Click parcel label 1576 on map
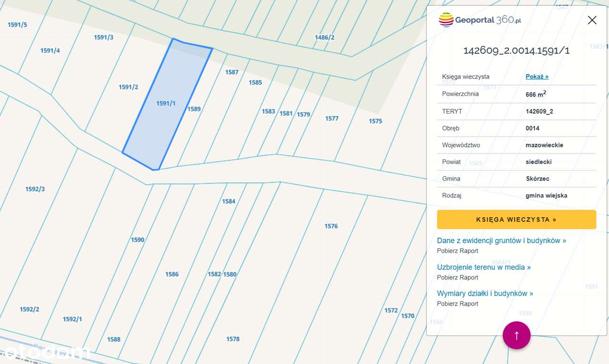This screenshot has width=609, height=364. [331, 226]
